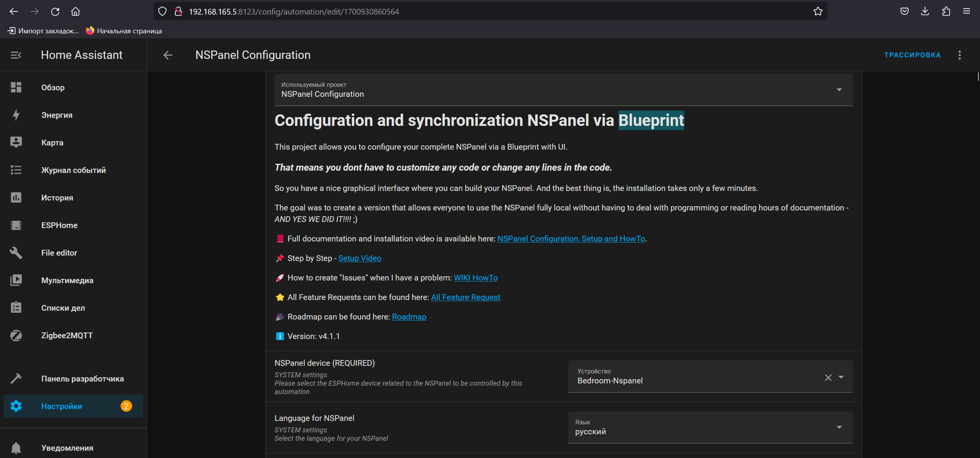Open the Списки дел clipboard icon
The width and height of the screenshot is (980, 458).
[16, 308]
